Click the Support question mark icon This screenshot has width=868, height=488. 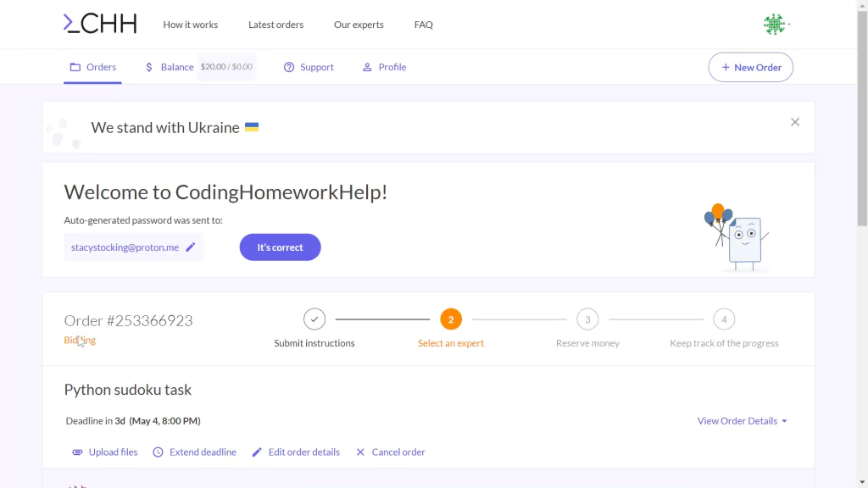click(289, 67)
